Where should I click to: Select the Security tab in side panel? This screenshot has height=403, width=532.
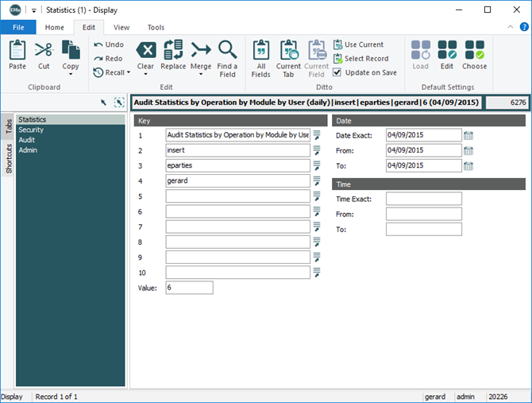31,130
